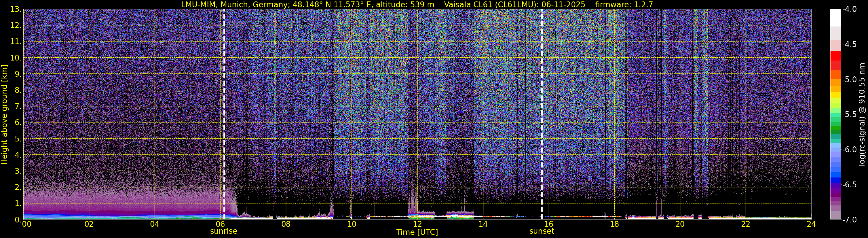Click the white dashed sunset line

542,114
